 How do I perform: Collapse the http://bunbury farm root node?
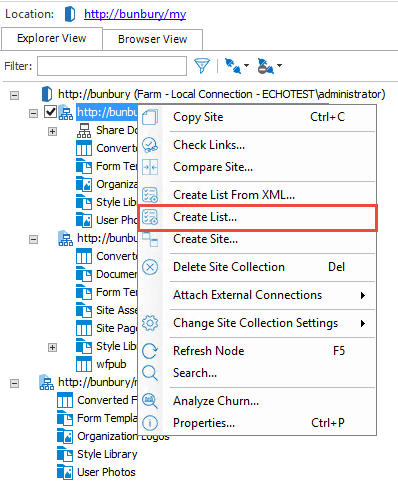tap(14, 95)
